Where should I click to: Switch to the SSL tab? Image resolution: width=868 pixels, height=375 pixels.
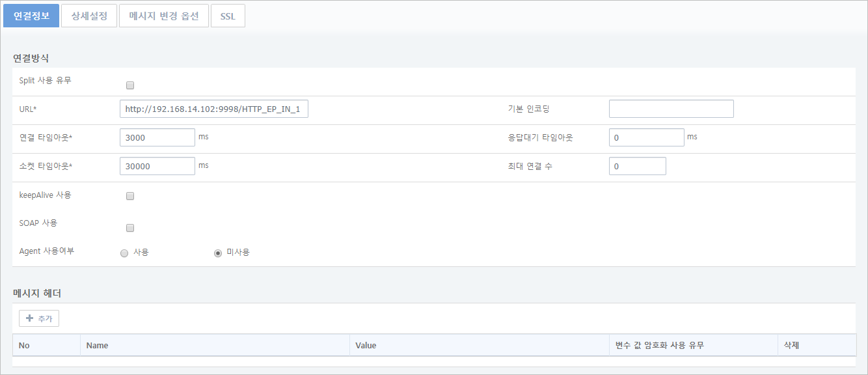pyautogui.click(x=228, y=16)
